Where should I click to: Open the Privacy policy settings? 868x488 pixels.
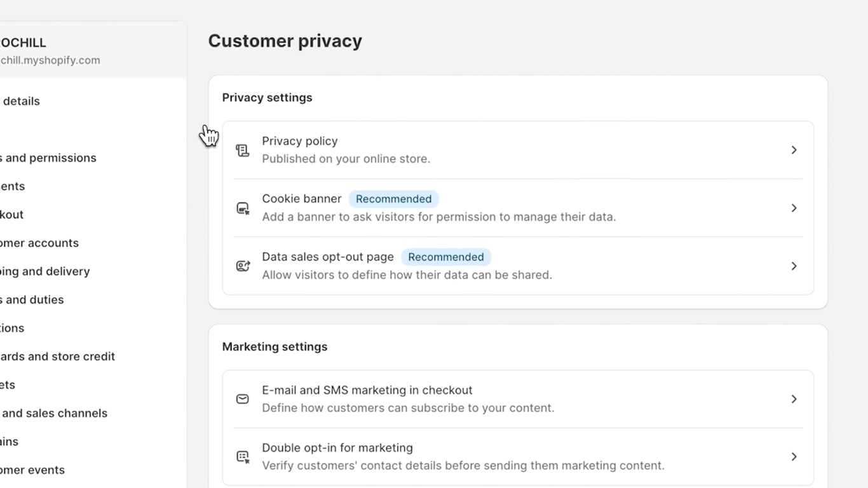coord(300,141)
